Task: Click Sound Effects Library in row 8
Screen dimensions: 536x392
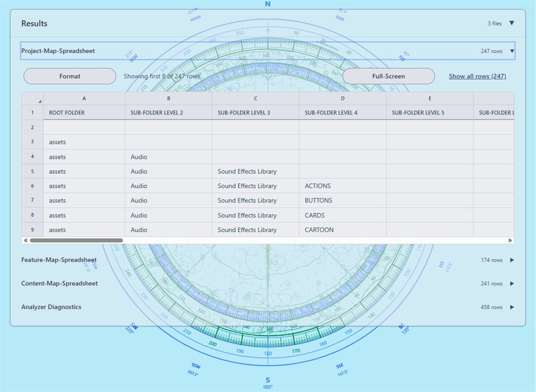Action: 255,215
